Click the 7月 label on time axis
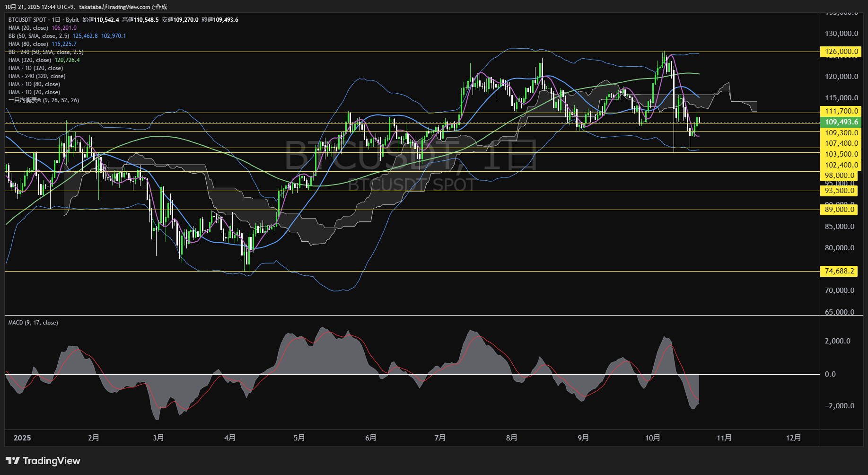The height and width of the screenshot is (475, 868). (440, 438)
